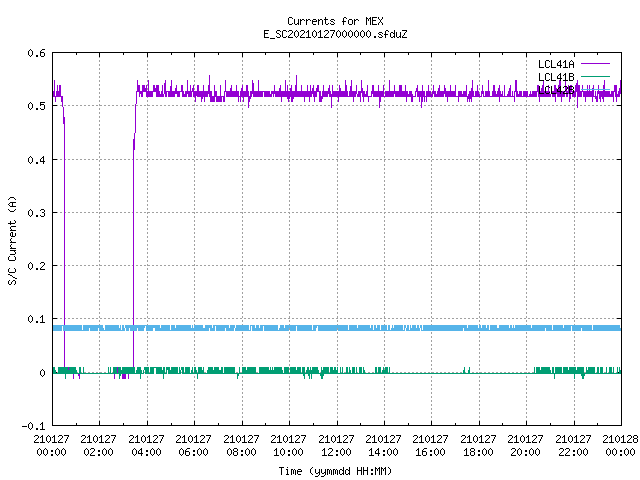640x480 pixels.
Task: Click the green LCL41B legend line sample
Action: [595, 76]
